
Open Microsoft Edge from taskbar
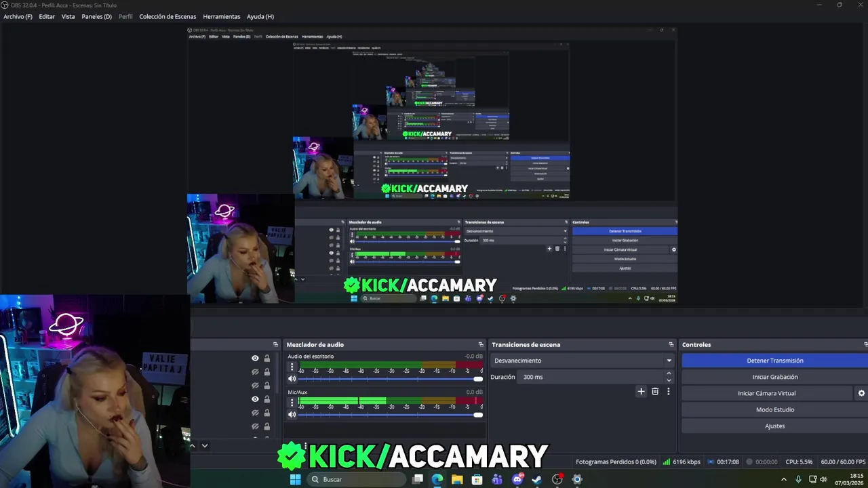tap(437, 479)
